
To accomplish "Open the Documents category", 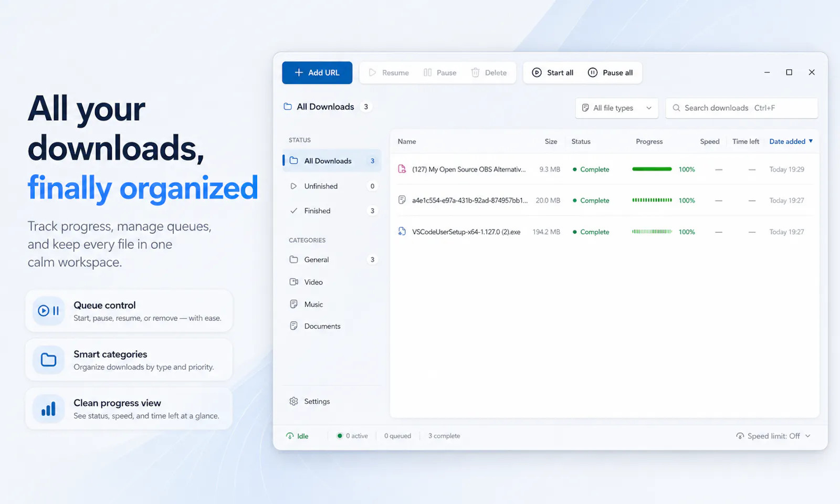I will pos(332,326).
